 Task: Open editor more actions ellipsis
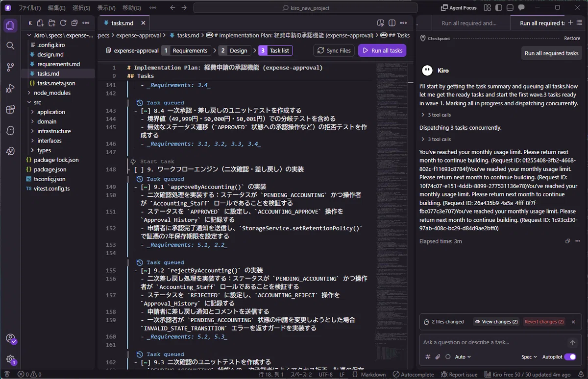pyautogui.click(x=404, y=23)
